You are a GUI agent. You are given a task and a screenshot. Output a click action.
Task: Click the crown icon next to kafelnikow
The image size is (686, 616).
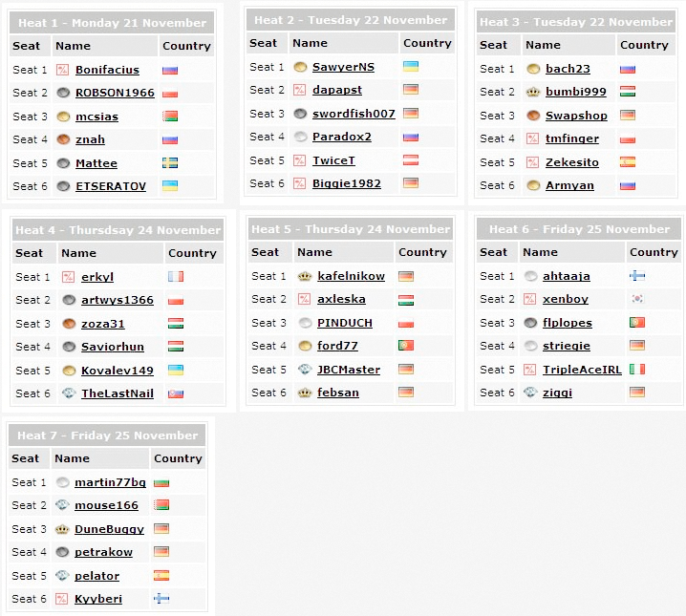coord(305,276)
